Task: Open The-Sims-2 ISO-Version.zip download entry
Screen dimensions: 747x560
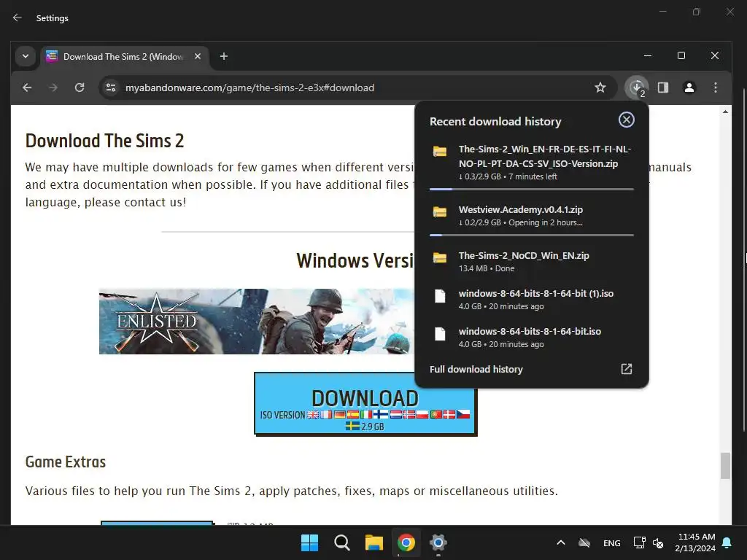Action: click(532, 163)
